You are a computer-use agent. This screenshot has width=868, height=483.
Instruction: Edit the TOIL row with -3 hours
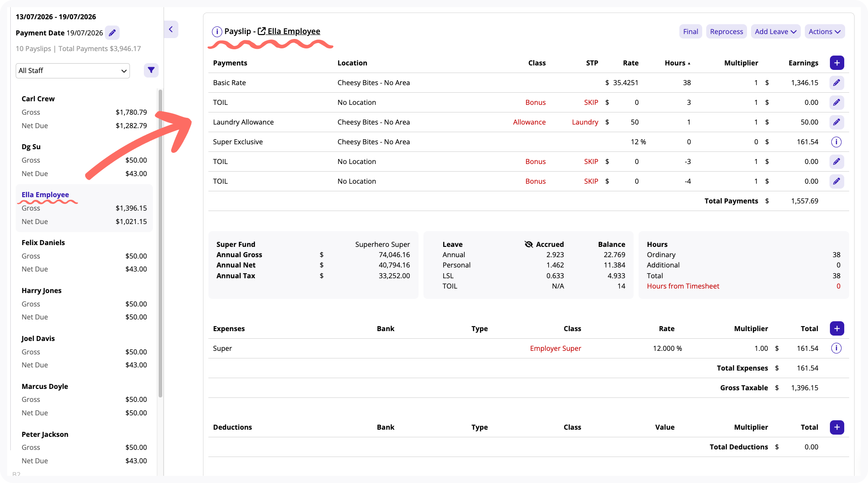837,162
